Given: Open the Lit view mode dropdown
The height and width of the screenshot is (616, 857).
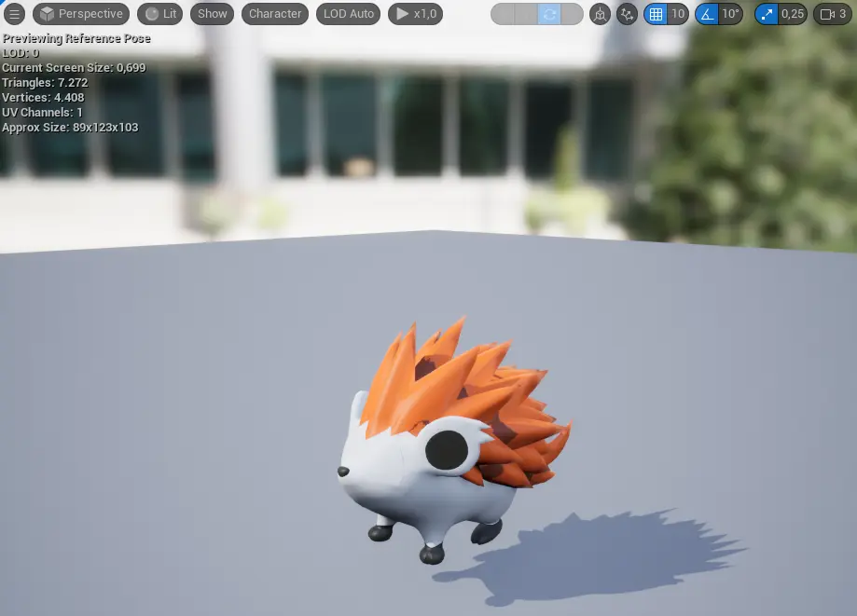Looking at the screenshot, I should click(160, 14).
